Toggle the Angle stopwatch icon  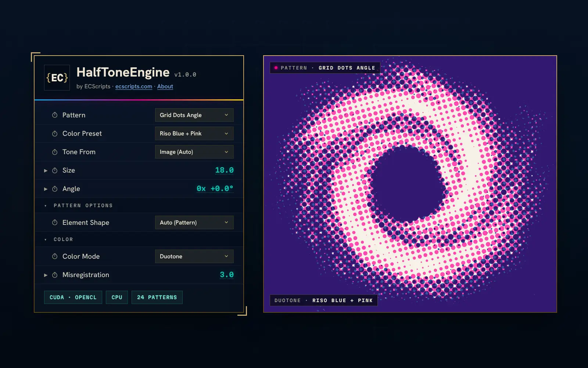point(55,189)
